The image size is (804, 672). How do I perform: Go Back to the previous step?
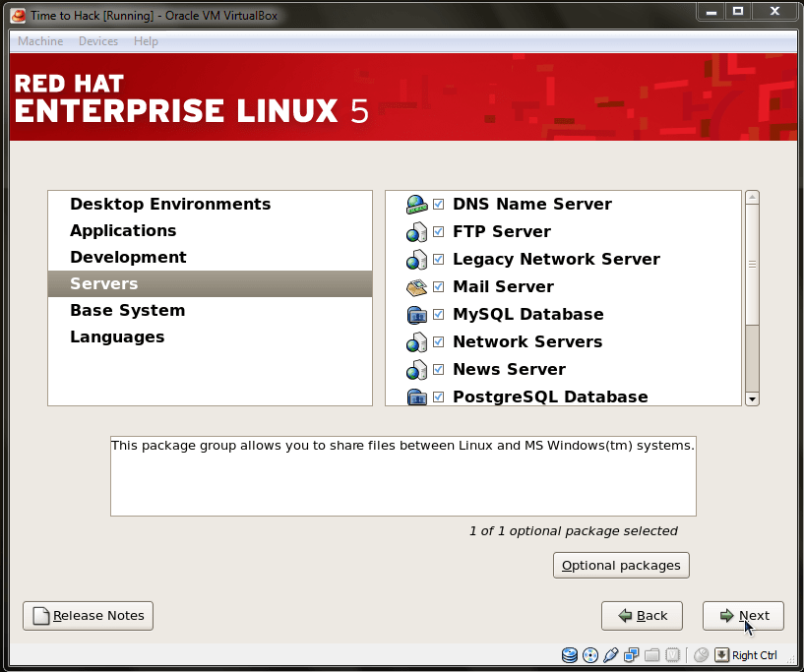click(x=642, y=616)
